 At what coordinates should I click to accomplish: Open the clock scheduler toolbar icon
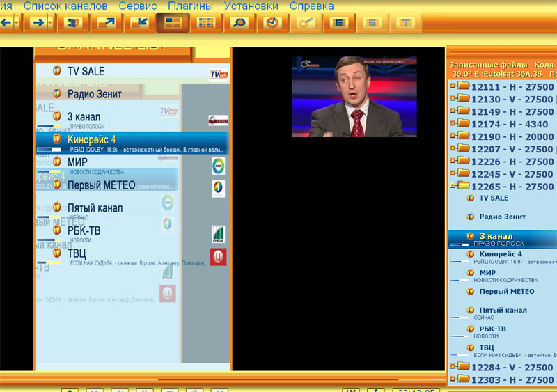272,22
